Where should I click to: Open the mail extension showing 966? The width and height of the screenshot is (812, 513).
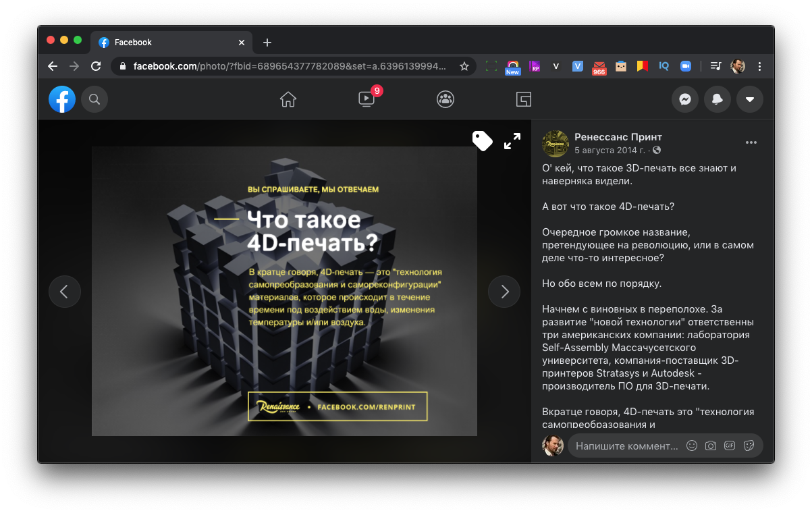[599, 67]
